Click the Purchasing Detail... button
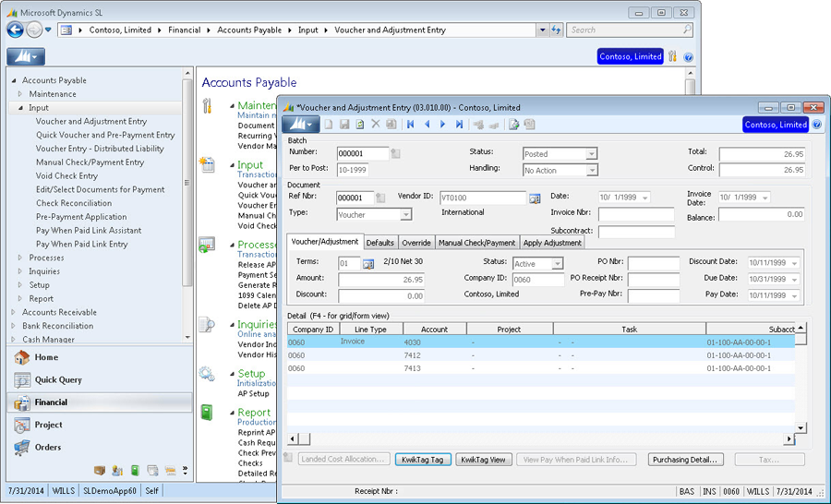This screenshot has height=504, width=831. [x=685, y=460]
